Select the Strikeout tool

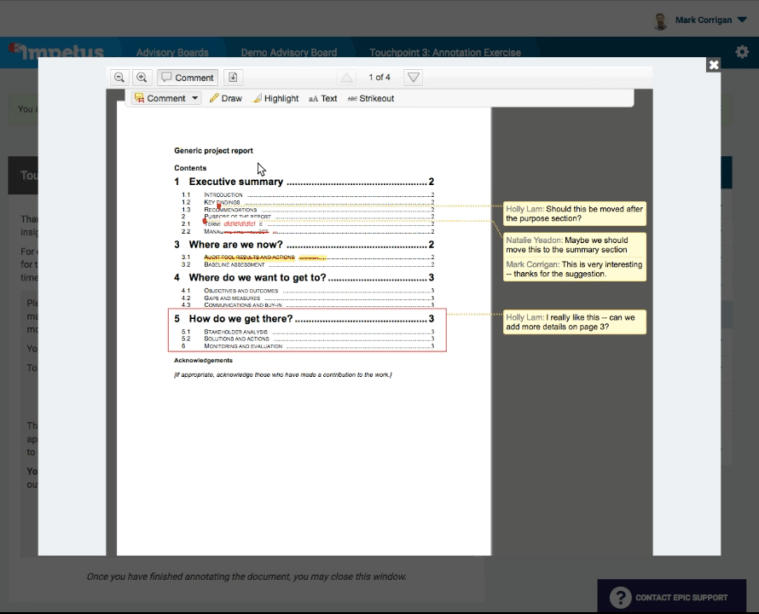pos(371,98)
